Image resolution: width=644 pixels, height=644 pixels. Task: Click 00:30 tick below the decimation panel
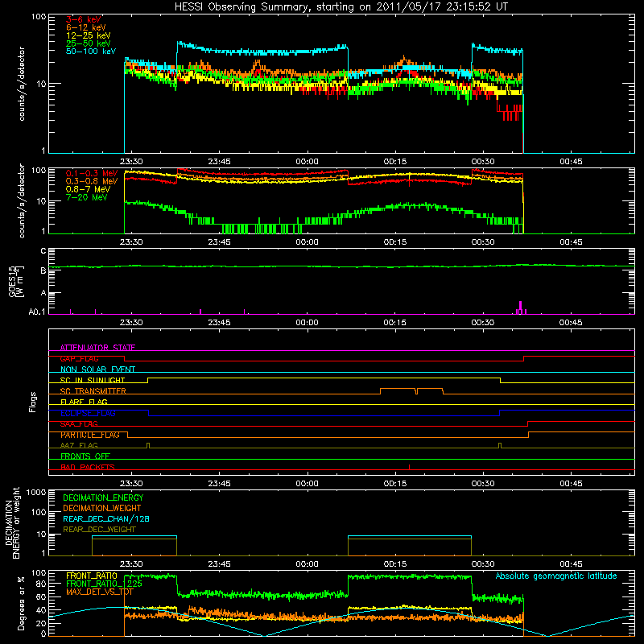click(x=483, y=564)
